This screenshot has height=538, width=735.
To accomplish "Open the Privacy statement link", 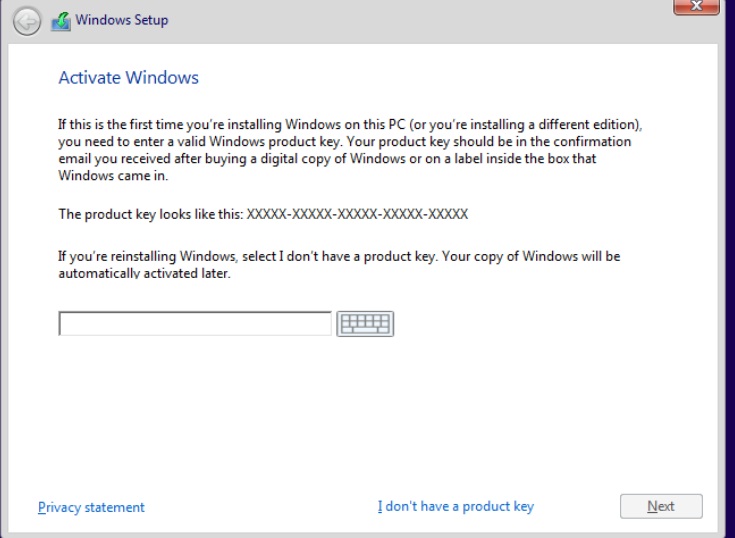I will [91, 507].
